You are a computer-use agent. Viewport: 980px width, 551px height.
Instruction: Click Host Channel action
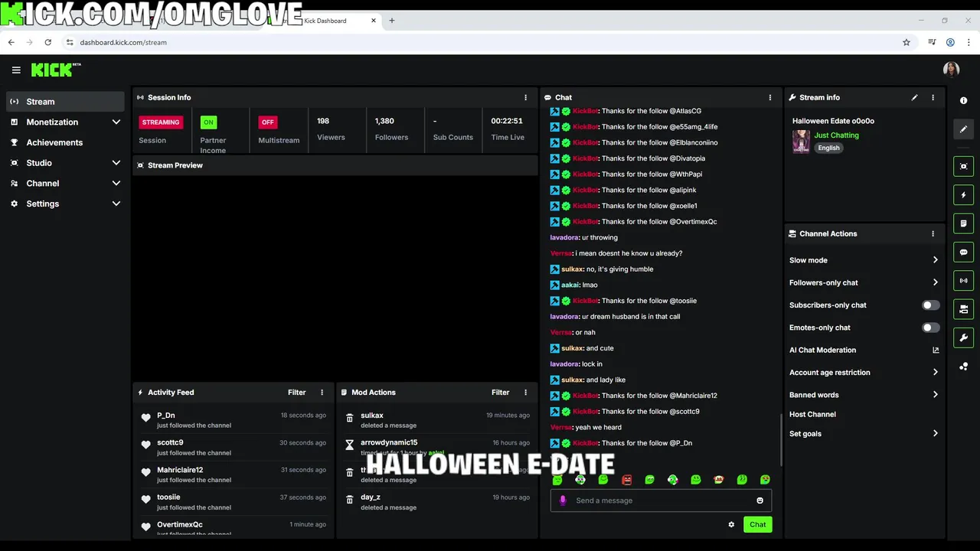(812, 414)
